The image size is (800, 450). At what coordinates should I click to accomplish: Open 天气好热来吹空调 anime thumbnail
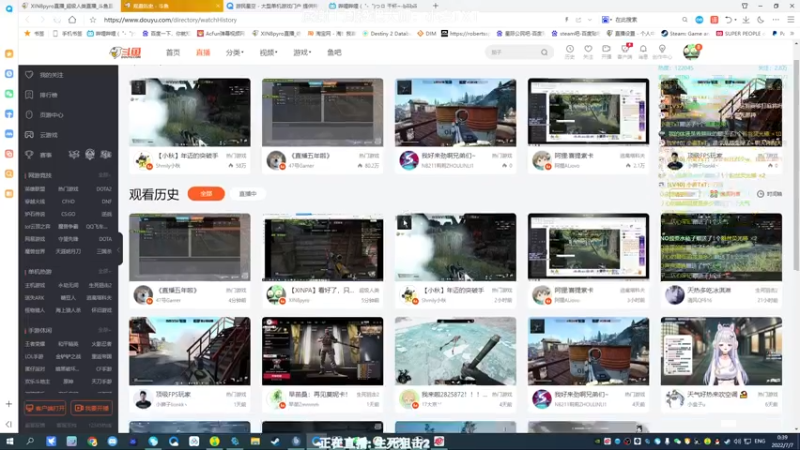pos(721,351)
